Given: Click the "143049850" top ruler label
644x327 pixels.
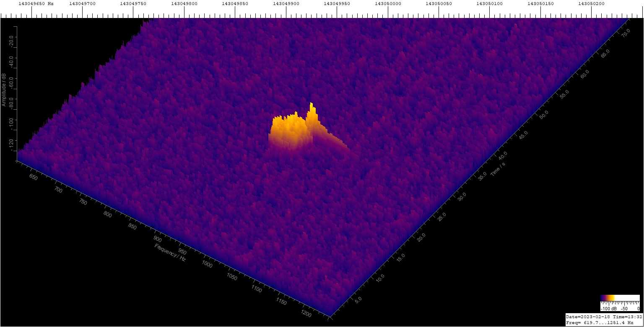Looking at the screenshot, I should click(x=235, y=3).
